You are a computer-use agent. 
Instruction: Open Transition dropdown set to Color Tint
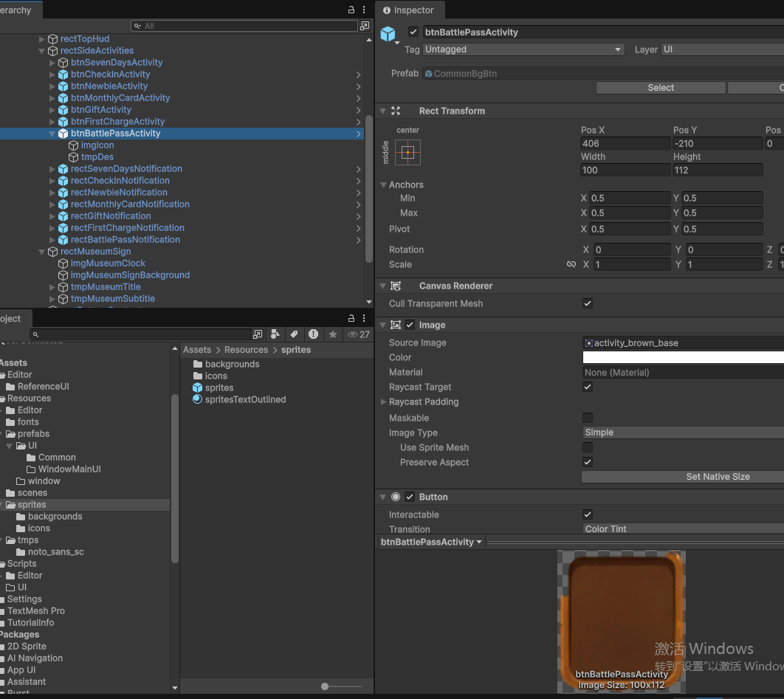[683, 528]
